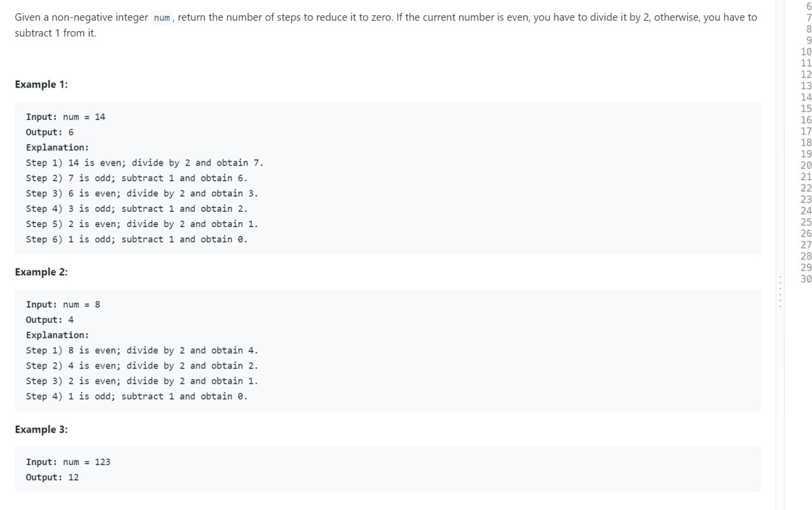Click the inline code word num

[x=162, y=18]
